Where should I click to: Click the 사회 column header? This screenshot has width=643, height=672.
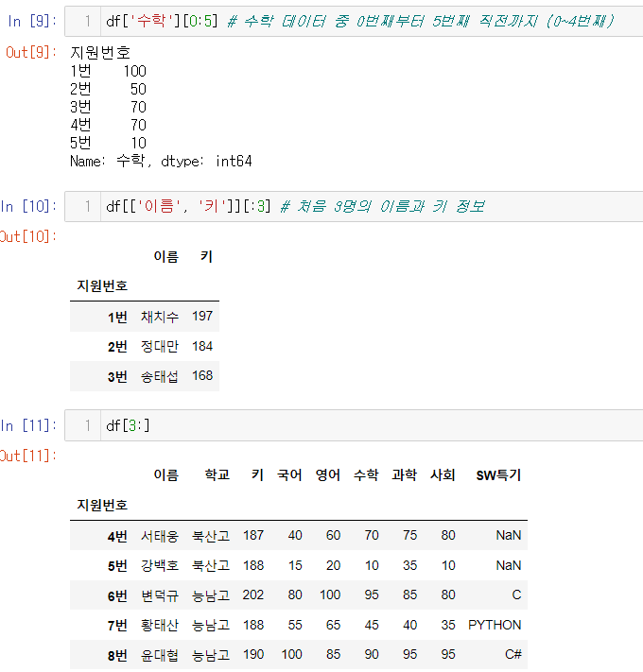(x=443, y=474)
